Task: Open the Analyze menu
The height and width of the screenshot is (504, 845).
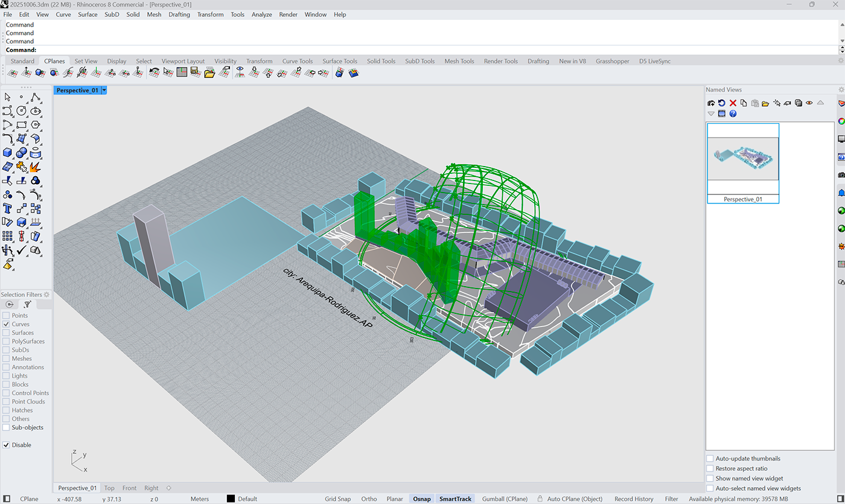Action: pyautogui.click(x=261, y=14)
